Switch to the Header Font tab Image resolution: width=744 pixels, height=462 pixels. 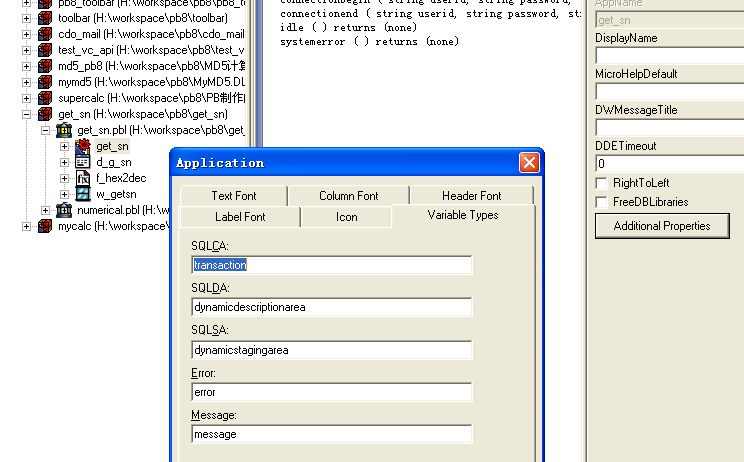tap(472, 196)
